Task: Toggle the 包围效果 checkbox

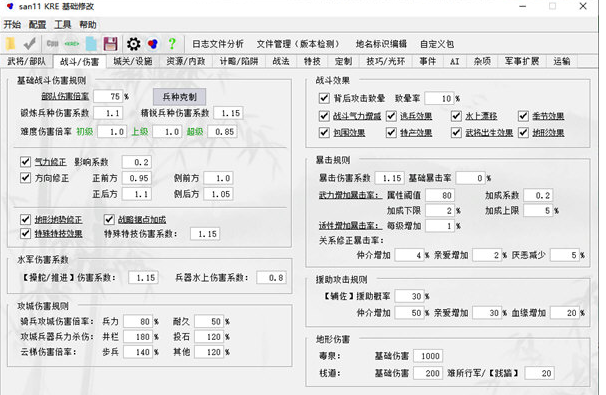Action: pyautogui.click(x=324, y=133)
